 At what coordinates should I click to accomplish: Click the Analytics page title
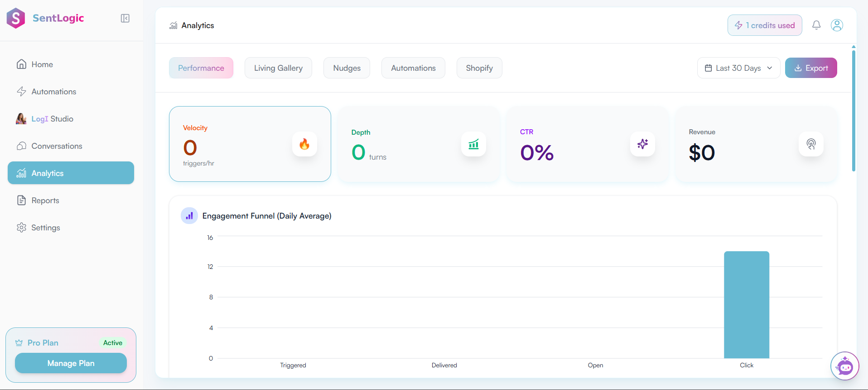(198, 25)
